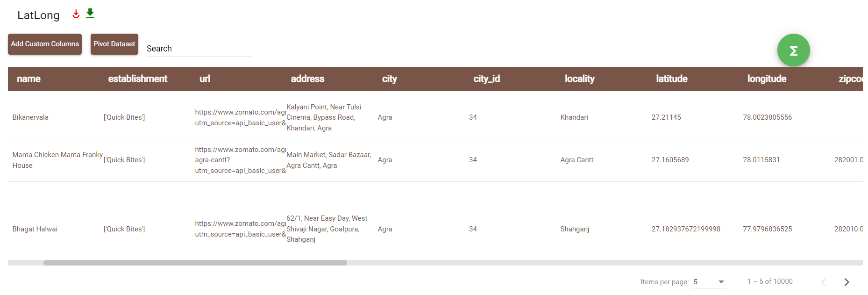Expand the Items per page dropdown
The image size is (868, 295).
click(x=709, y=282)
